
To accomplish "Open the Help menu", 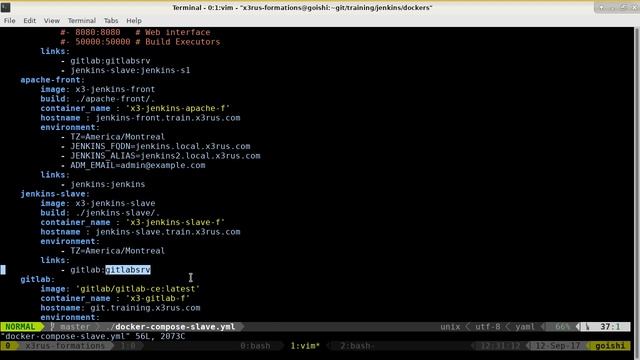I will coord(133,20).
